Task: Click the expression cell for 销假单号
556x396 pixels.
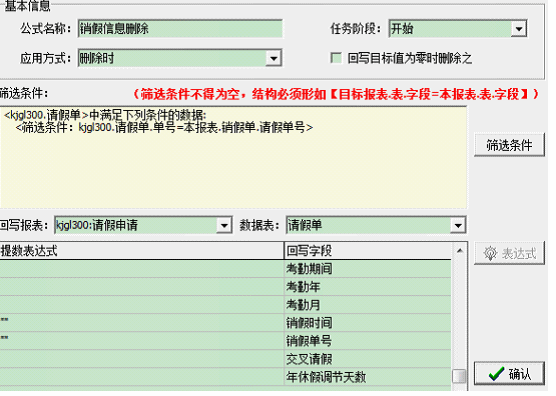Action: [x=142, y=341]
